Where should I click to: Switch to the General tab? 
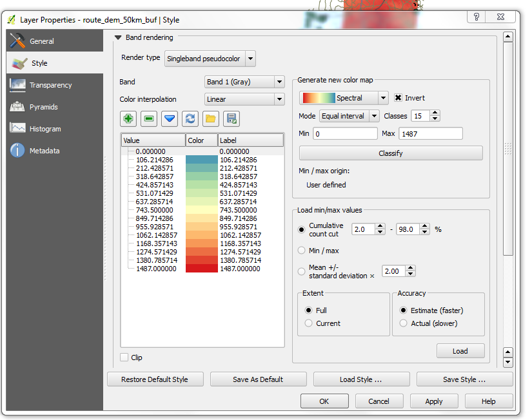tap(55, 41)
